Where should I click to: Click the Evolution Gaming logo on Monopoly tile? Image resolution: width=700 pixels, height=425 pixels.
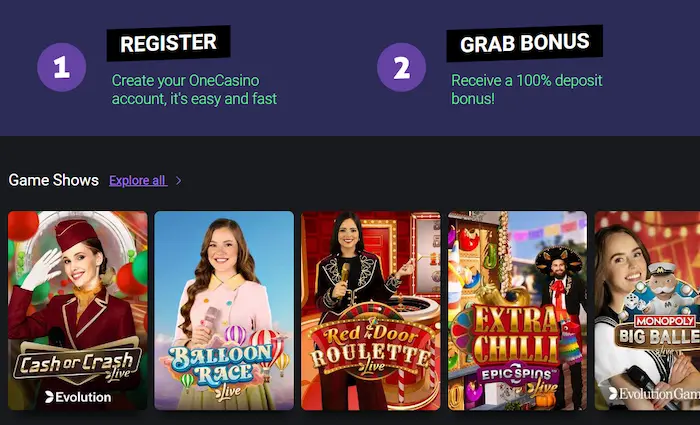[x=654, y=393]
